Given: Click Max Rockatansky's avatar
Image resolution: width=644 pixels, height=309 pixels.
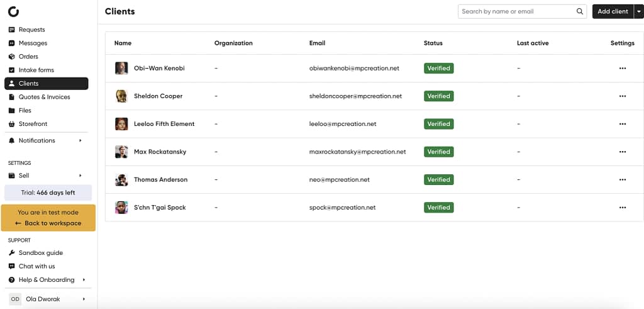Looking at the screenshot, I should [121, 152].
